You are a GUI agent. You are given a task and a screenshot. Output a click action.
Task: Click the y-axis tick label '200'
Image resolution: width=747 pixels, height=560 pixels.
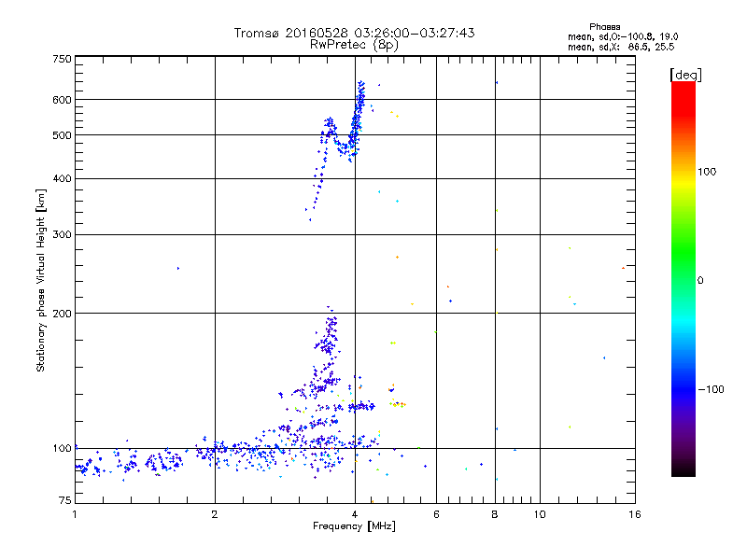tap(62, 314)
